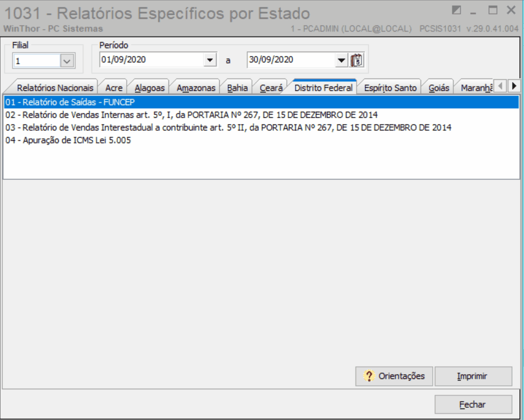Viewport: 524px width, 420px height.
Task: Select 04 - Apuração de ICMS Lei 5.005
Action: 261,140
